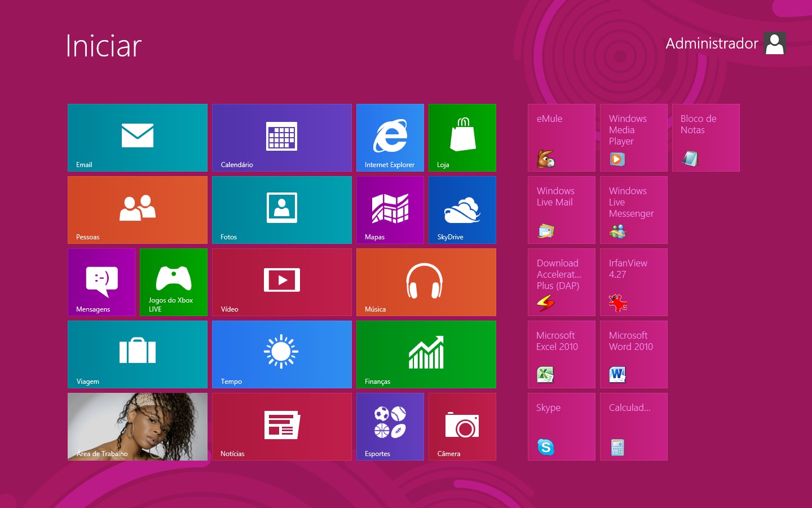The width and height of the screenshot is (812, 508).
Task: Launch Jogos do Xbox LIVE tile
Action: coord(173,282)
